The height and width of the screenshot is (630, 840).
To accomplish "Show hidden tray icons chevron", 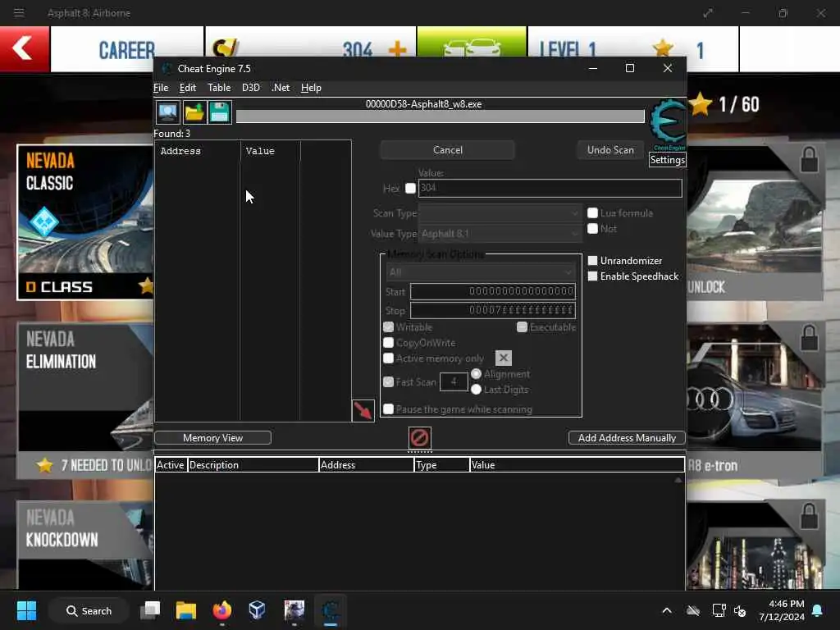I will (667, 610).
